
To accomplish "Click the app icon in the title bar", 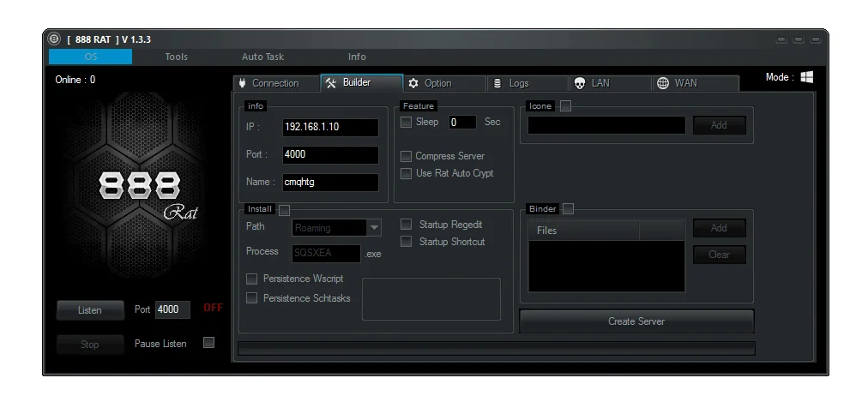I will pyautogui.click(x=55, y=39).
